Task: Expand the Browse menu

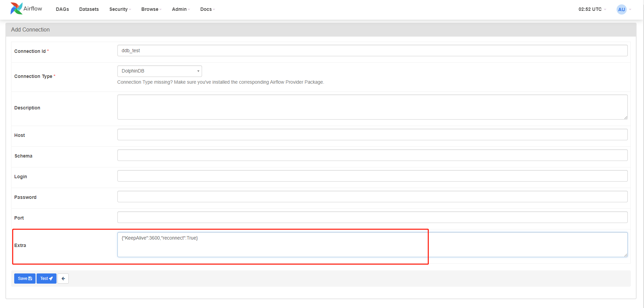Action: [151, 9]
